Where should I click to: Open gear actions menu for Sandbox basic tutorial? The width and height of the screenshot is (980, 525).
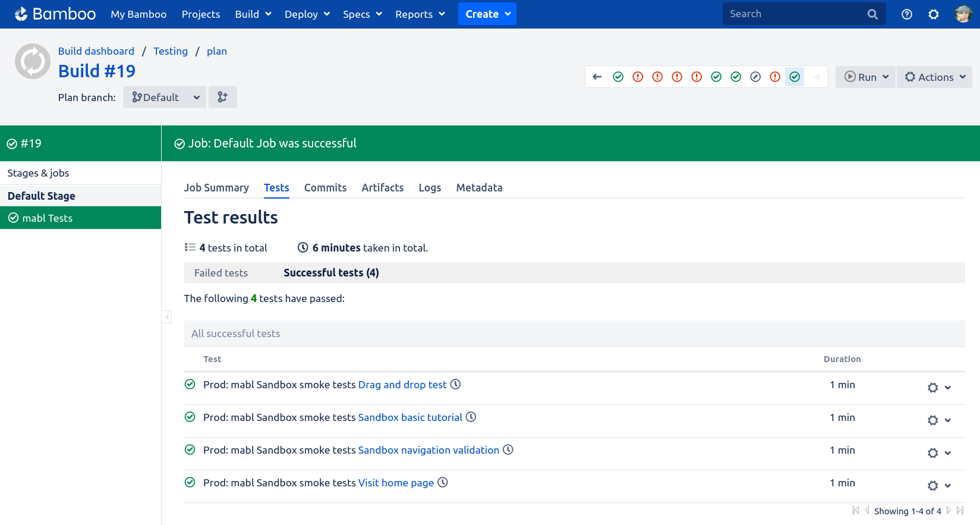(x=939, y=420)
